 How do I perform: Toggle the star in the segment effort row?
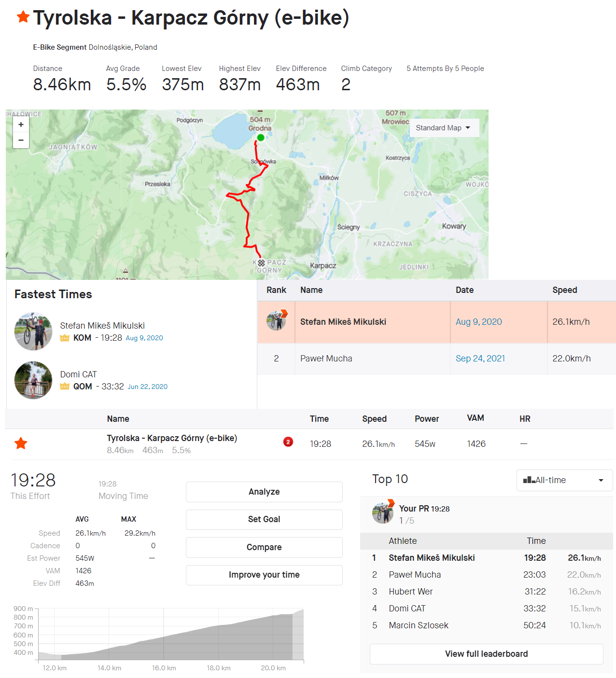click(21, 443)
